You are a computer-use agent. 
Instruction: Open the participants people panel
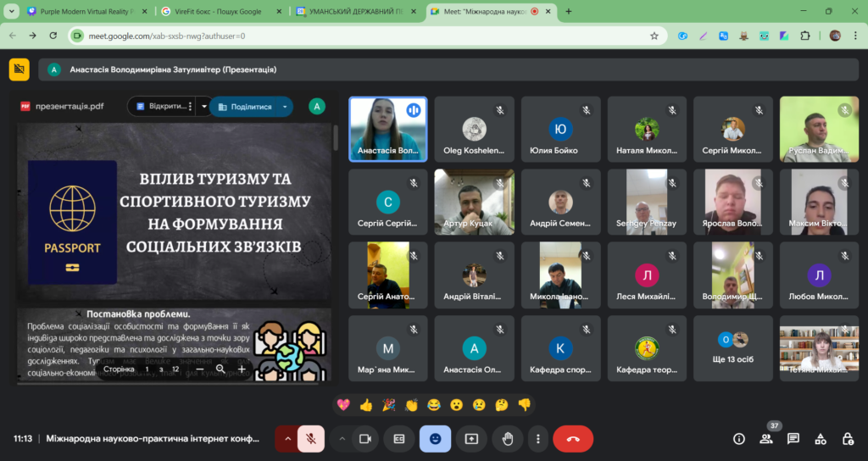click(766, 439)
